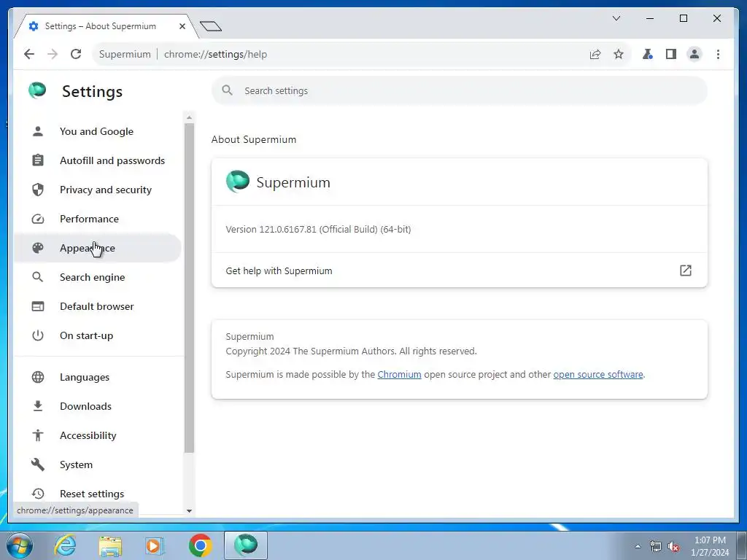Image resolution: width=747 pixels, height=560 pixels.
Task: Open the open source software link
Action: tap(598, 374)
